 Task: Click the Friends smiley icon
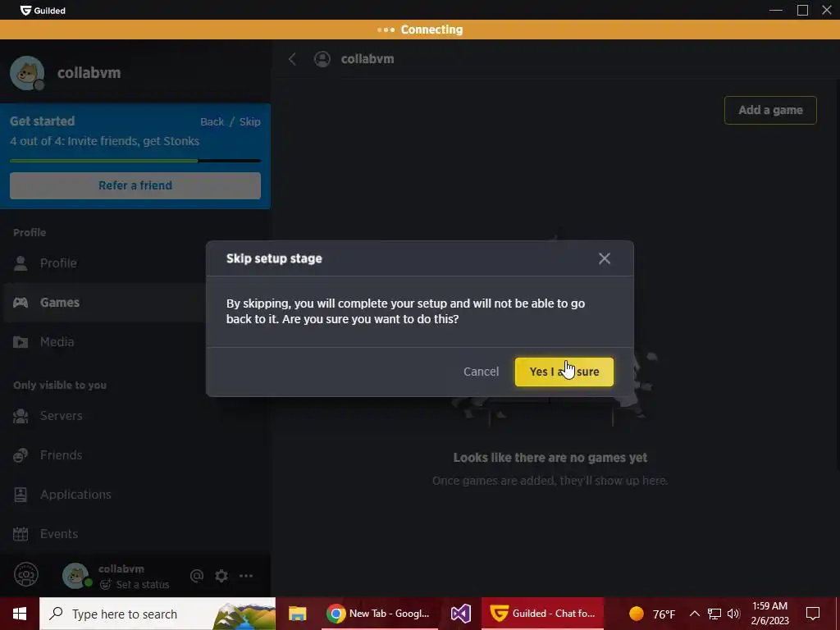[x=21, y=455]
